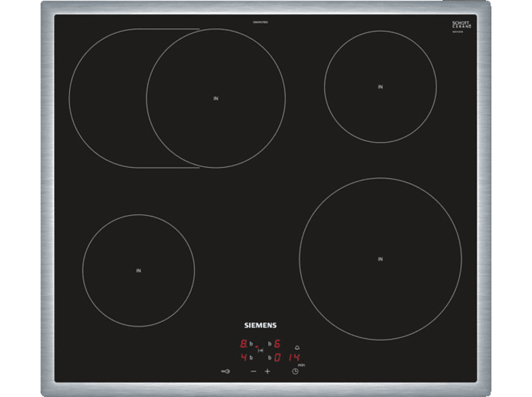Tap the SCHOTT CERAN logo
This screenshot has width=532, height=397.
click(x=462, y=24)
